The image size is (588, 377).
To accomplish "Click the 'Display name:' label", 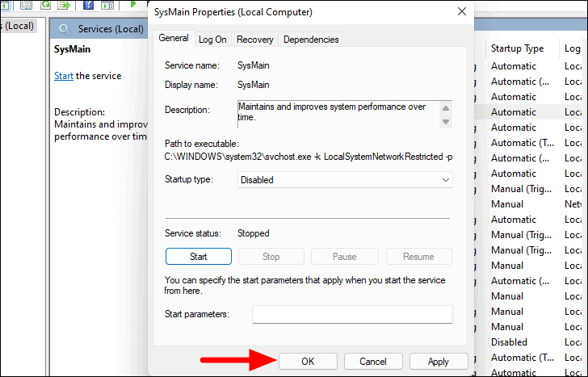I will 191,85.
